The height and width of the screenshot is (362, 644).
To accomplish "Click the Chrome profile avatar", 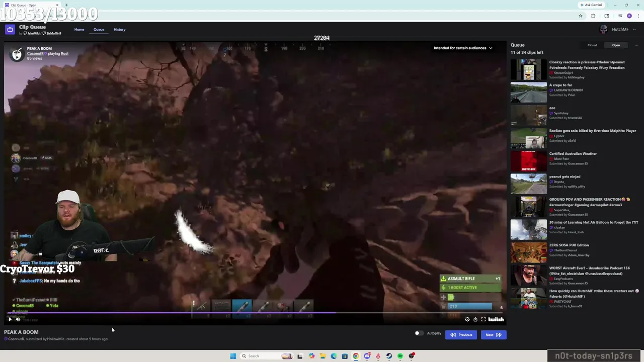I will 629,16.
